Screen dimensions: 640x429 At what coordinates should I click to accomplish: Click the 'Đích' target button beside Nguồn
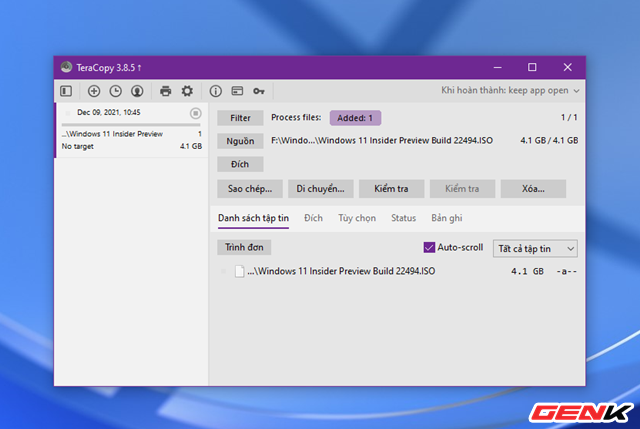(240, 164)
